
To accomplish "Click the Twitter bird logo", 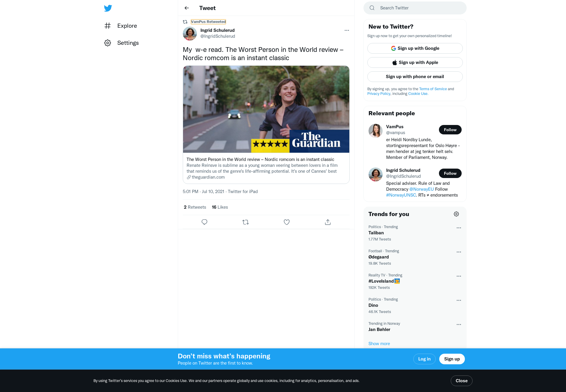I will pyautogui.click(x=108, y=8).
